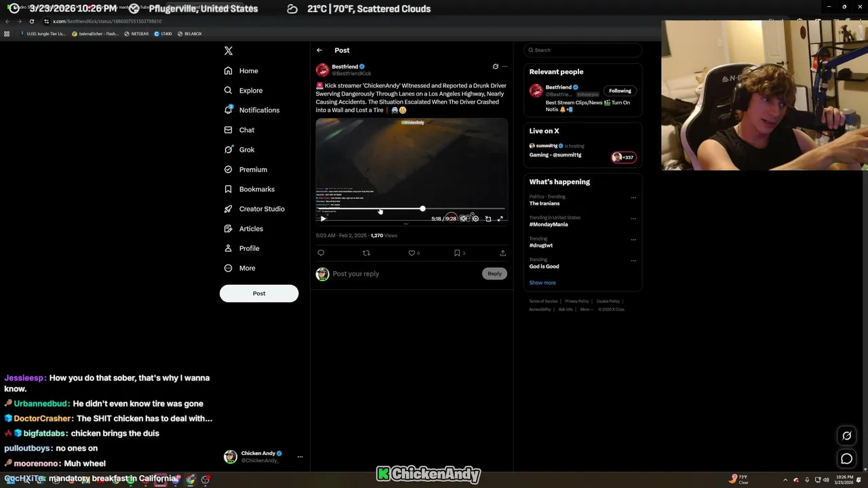Go back using the Post header arrow

[x=319, y=50]
